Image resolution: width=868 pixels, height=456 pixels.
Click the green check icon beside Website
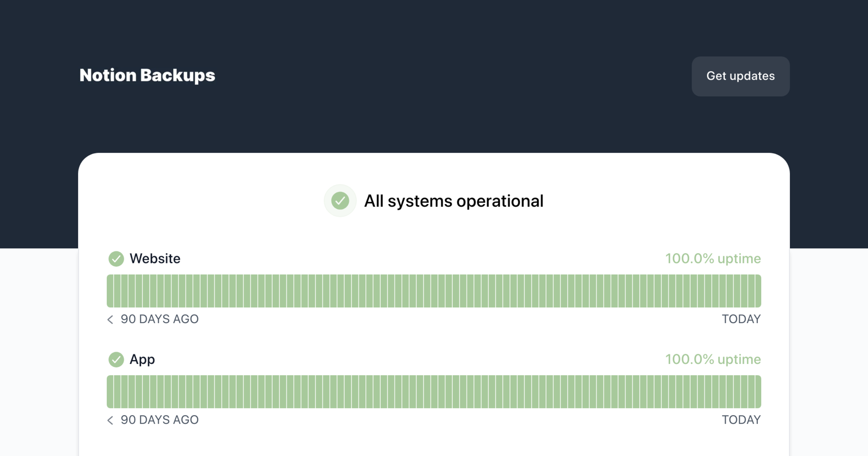click(116, 259)
